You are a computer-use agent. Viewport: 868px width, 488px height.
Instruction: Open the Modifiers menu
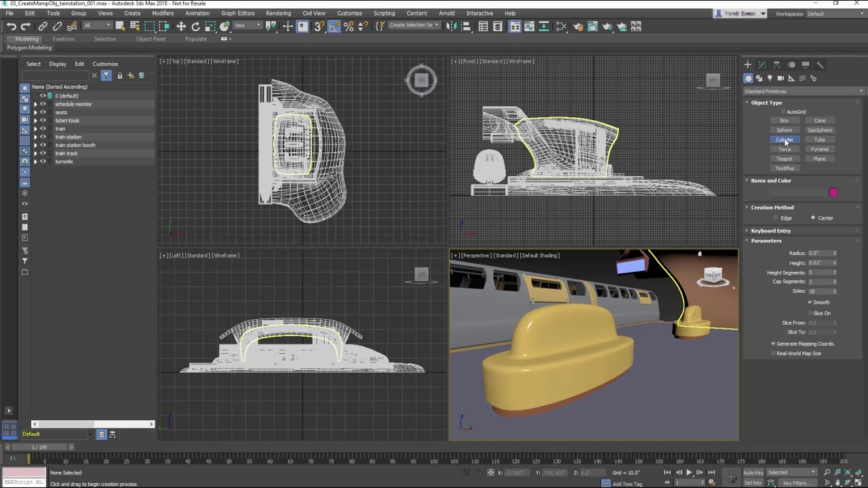pos(163,13)
